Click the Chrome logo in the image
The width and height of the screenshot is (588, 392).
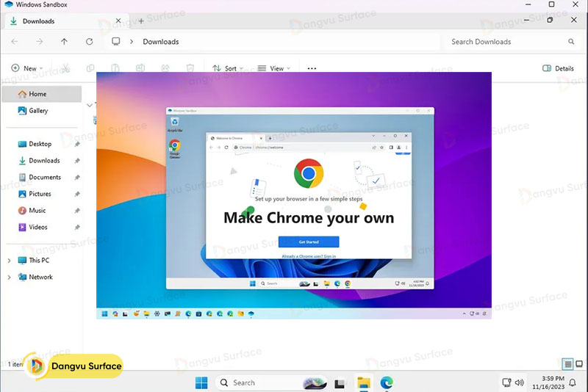[x=309, y=173]
